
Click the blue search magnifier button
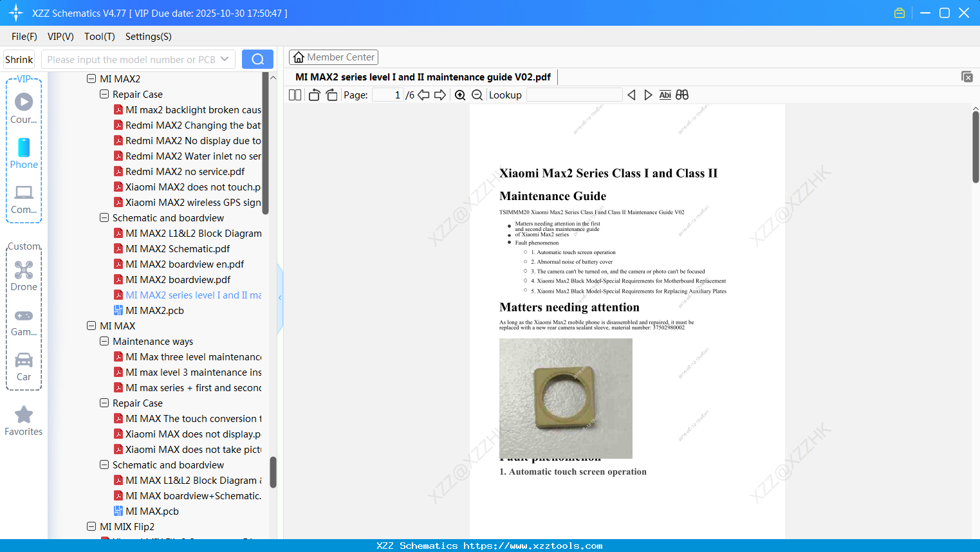click(x=257, y=59)
